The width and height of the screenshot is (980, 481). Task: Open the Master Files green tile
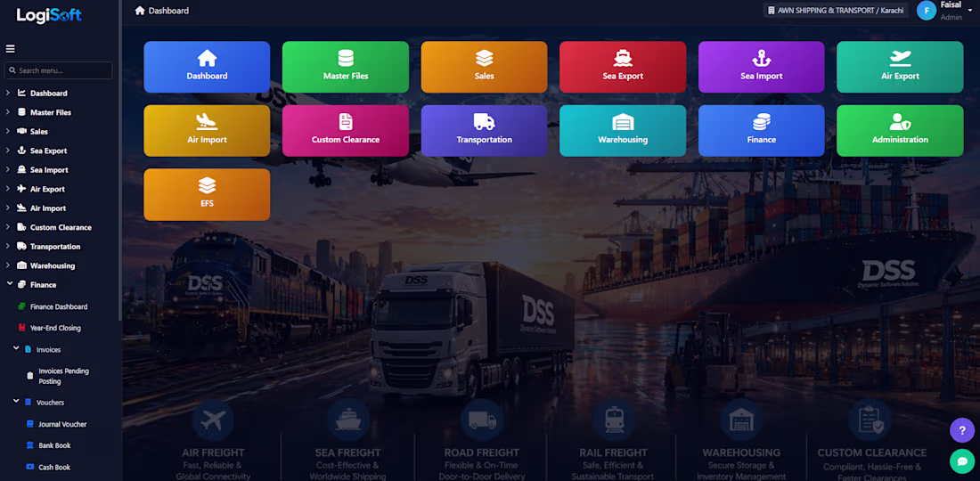346,67
